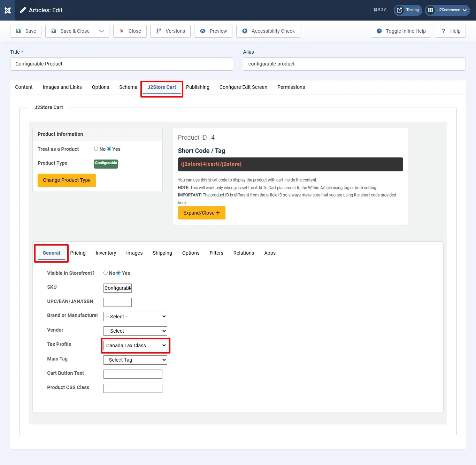Open the Brand or Manufacturer dropdown
This screenshot has width=476, height=465.
pyautogui.click(x=135, y=317)
